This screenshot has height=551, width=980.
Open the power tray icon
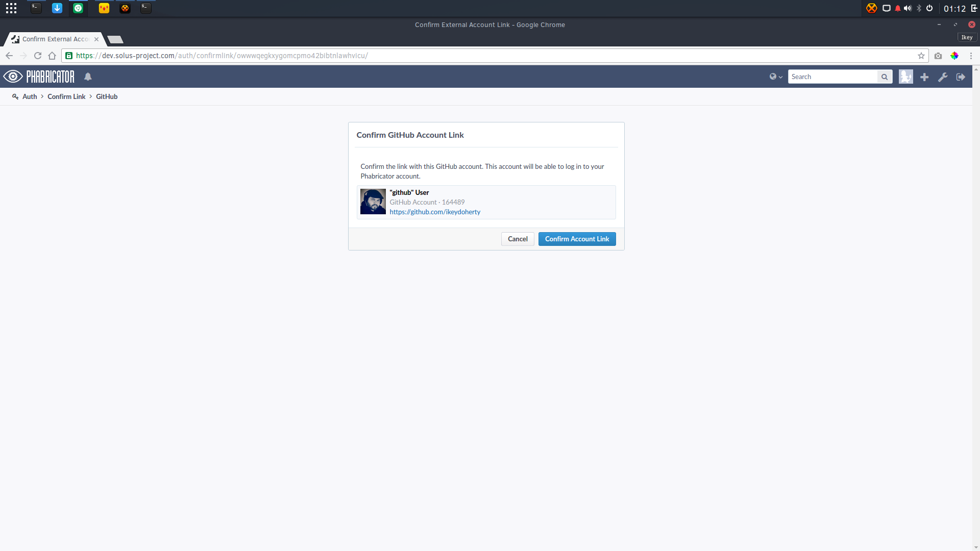(x=929, y=8)
